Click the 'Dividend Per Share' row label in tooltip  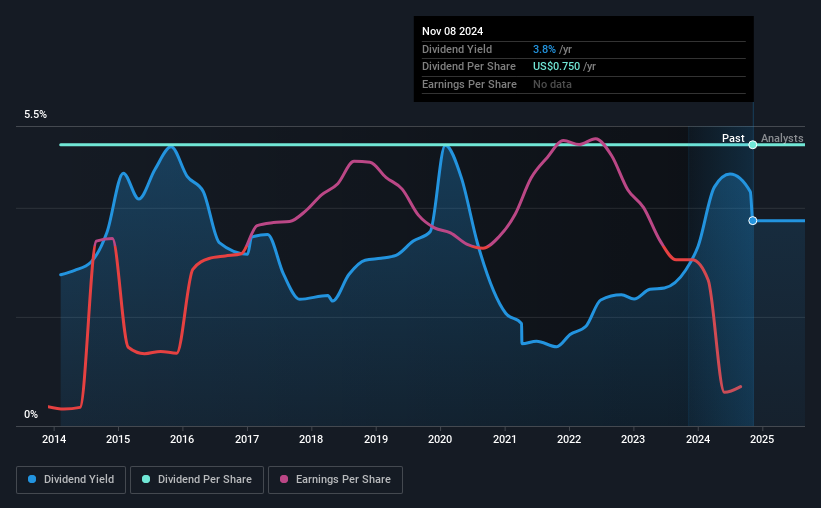coord(469,67)
